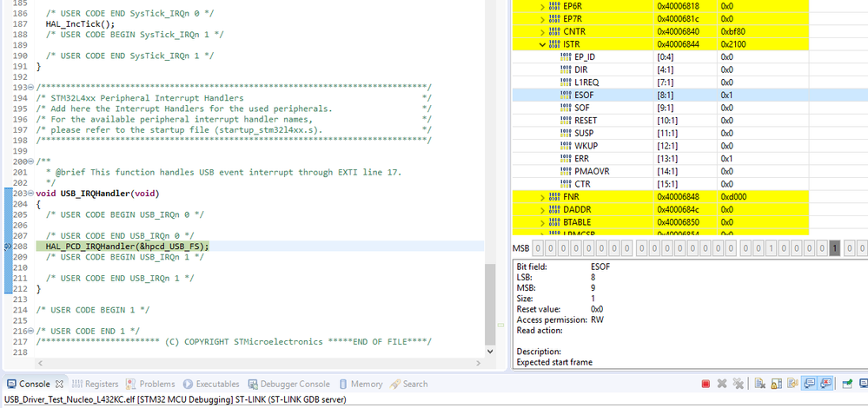This screenshot has width=868, height=408.
Task: Open Display Selected Console monitor icon
Action: click(x=863, y=384)
